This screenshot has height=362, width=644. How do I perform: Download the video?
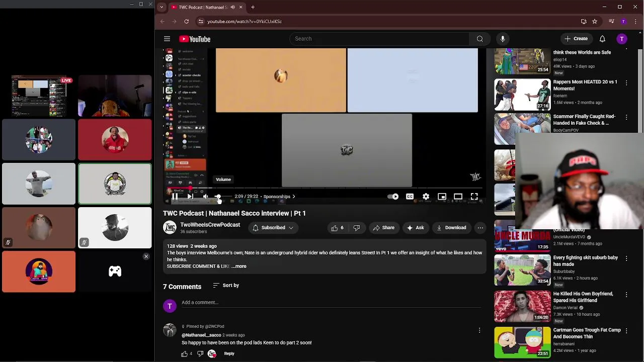pos(451,228)
